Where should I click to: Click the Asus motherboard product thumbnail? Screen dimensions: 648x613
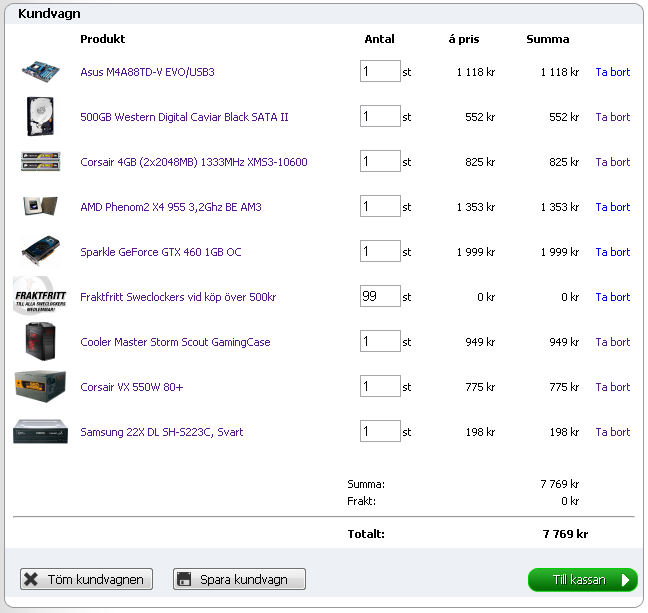click(41, 72)
